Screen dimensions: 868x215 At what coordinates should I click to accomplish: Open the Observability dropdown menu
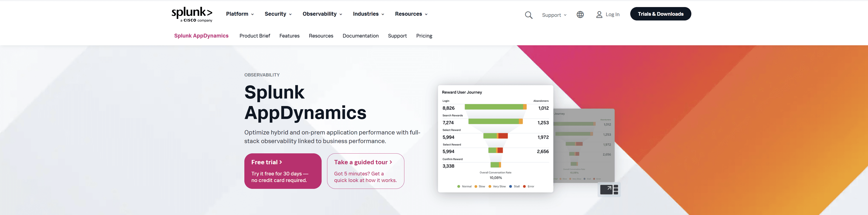[x=322, y=14]
